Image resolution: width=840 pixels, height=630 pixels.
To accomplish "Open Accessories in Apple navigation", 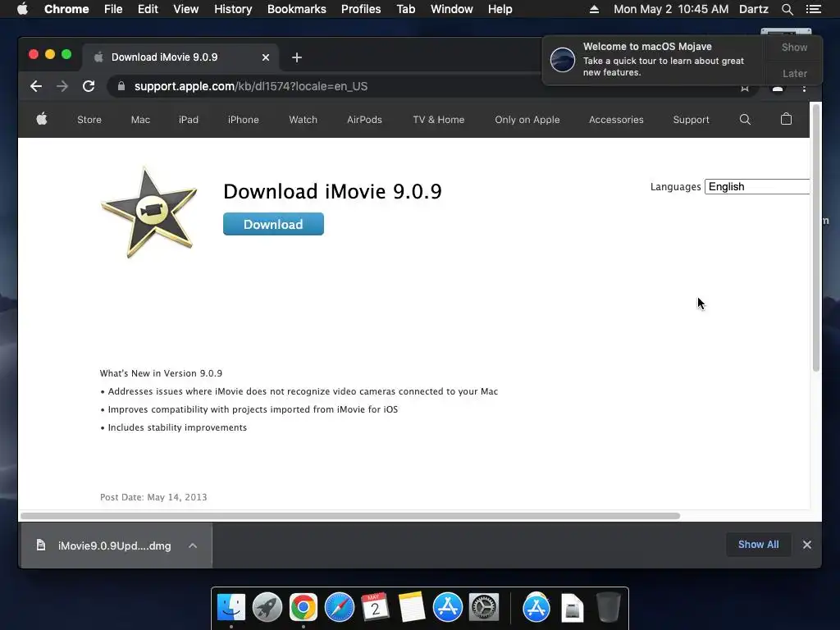I will [x=616, y=120].
